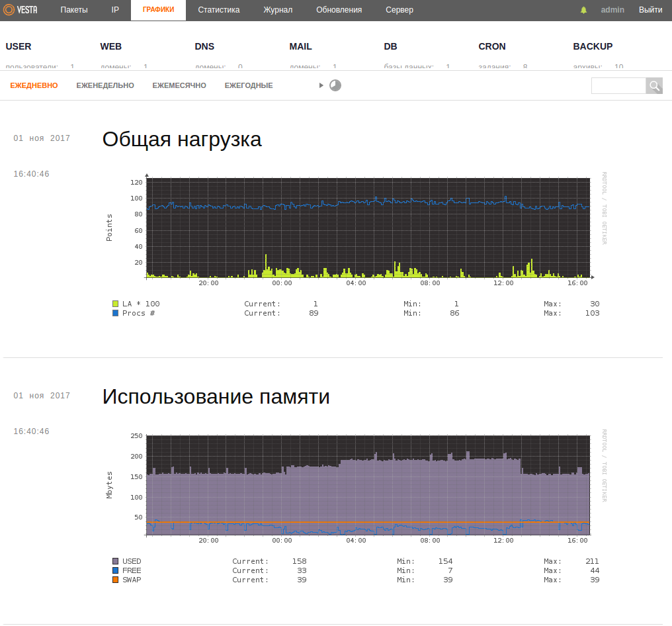The image size is (672, 626).
Task: Open the Журнал menu item
Action: tap(278, 10)
